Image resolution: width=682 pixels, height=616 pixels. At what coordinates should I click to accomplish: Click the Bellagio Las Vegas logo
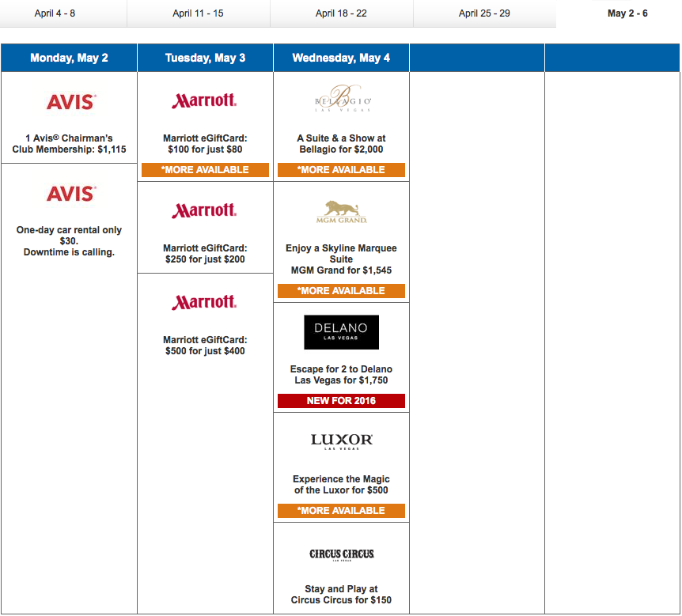(x=343, y=99)
